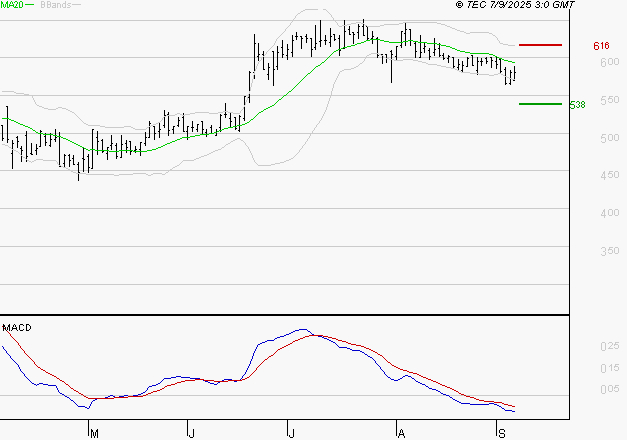Click the M month marker on timeline

(x=94, y=434)
